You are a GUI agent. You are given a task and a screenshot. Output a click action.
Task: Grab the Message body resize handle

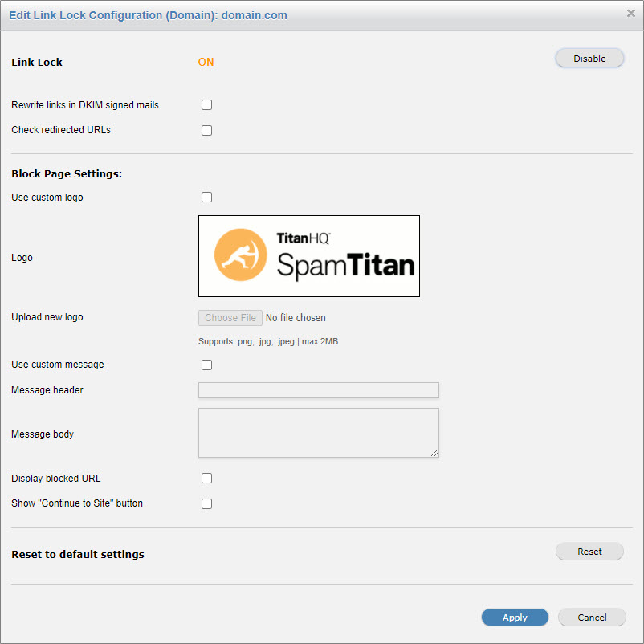[434, 453]
